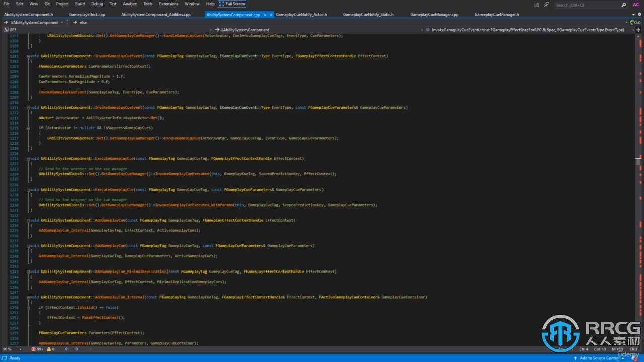Image resolution: width=644 pixels, height=362 pixels.
Task: Navigate forward with right arrow
Action: tap(76, 349)
